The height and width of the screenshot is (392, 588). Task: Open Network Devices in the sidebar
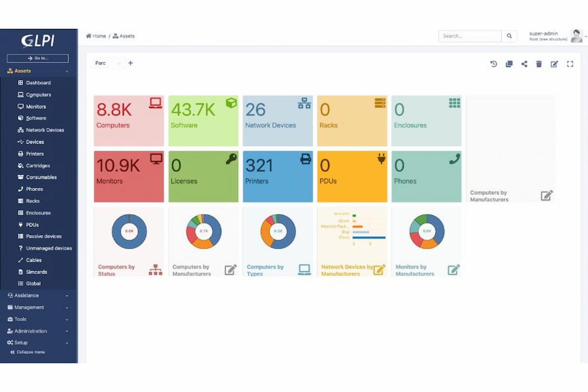[45, 130]
